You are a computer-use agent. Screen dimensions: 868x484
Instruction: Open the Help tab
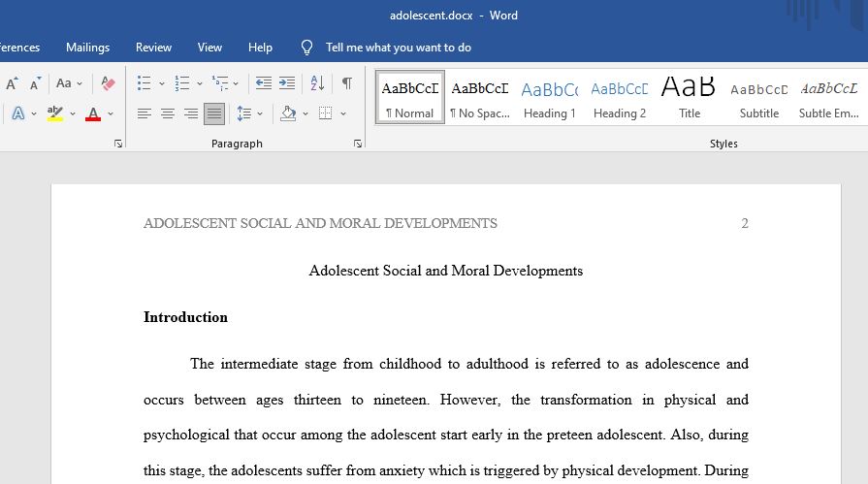(x=260, y=48)
